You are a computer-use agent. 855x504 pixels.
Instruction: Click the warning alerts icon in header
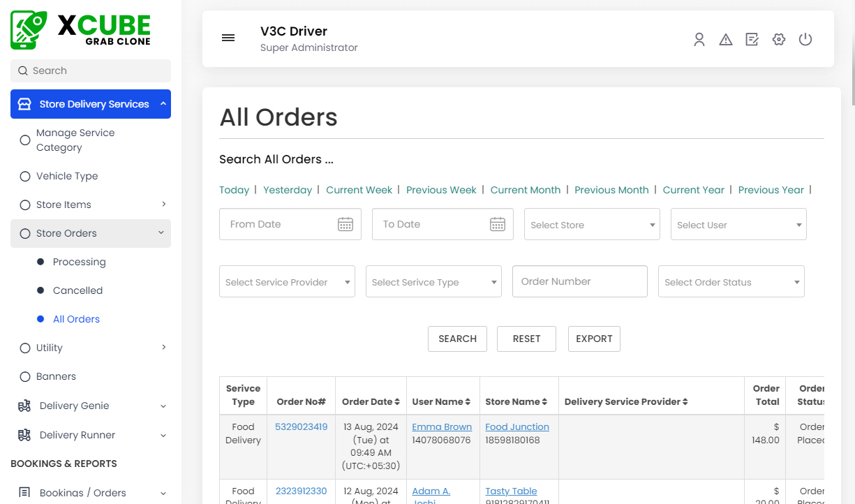[726, 39]
